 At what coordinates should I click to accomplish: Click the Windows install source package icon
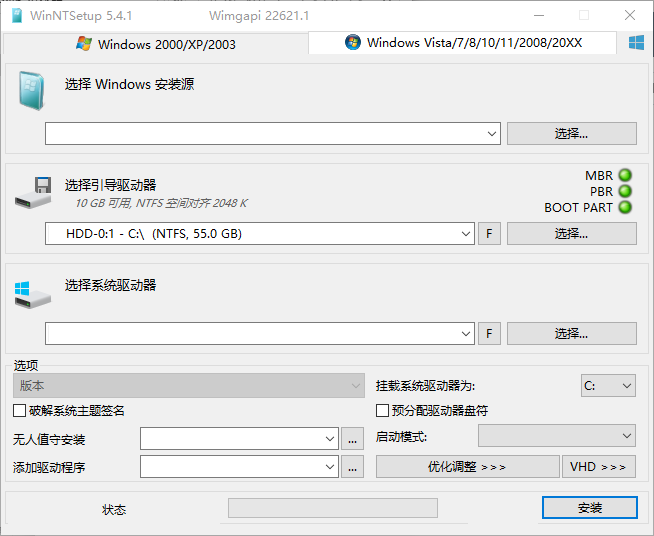click(x=31, y=91)
